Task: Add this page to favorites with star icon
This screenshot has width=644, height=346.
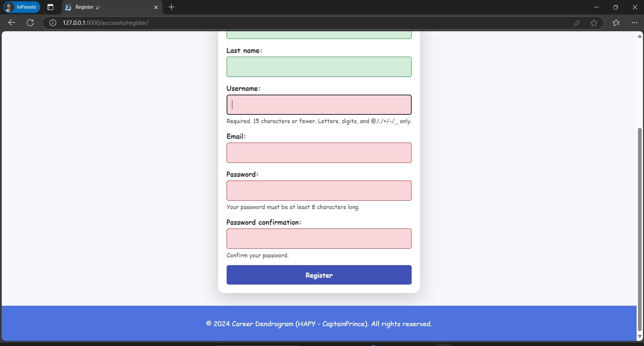Action: (594, 23)
